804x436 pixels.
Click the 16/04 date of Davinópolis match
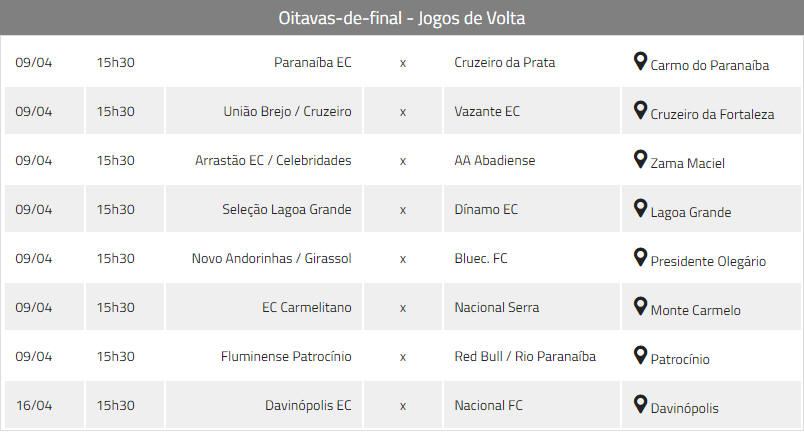tap(34, 405)
